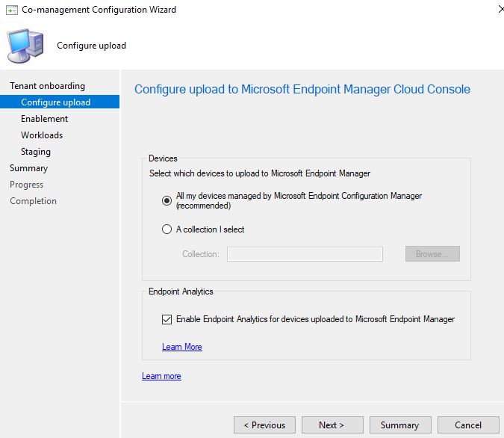Cancel the wizard

point(468,425)
